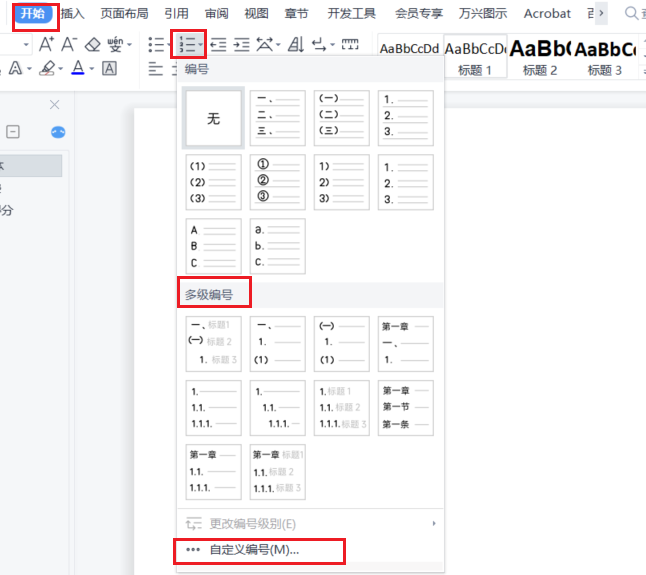Open the 页面布局 ribbon tab
The image size is (646, 575).
click(125, 13)
